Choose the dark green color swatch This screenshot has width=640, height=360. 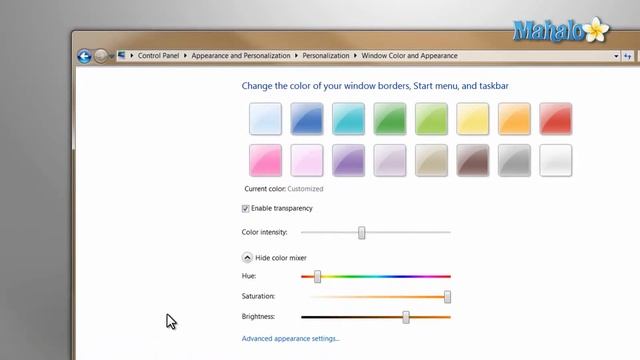coord(390,119)
